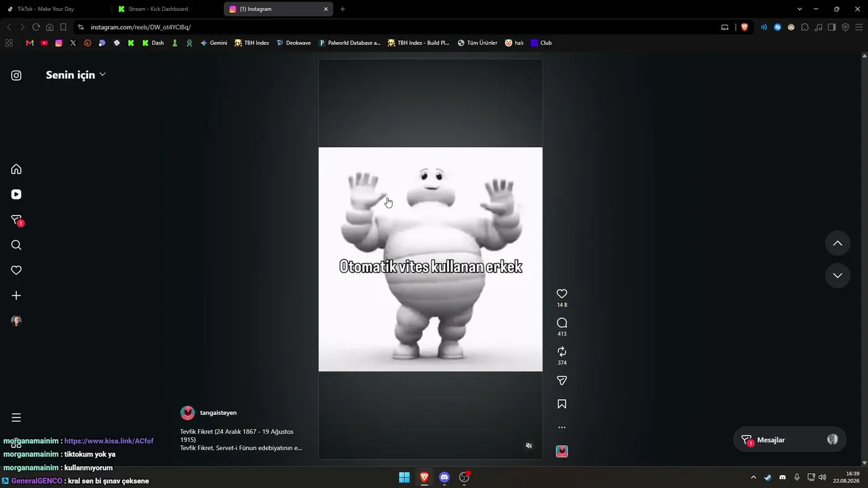Switch to the Stream - Kick Dashboard tab
The width and height of the screenshot is (868, 488).
tap(166, 9)
